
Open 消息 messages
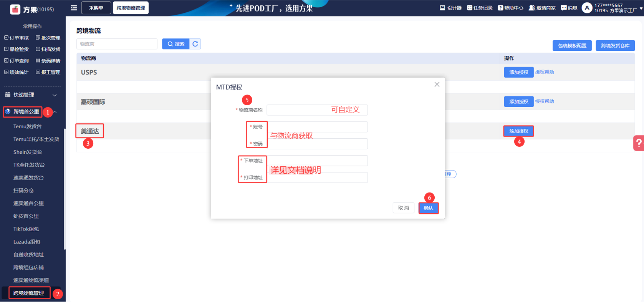pyautogui.click(x=569, y=8)
